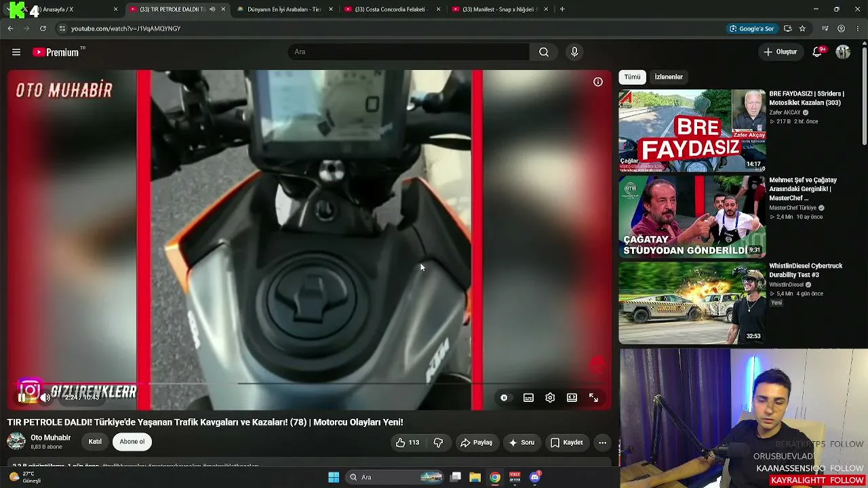Click the taskbar Ara search box
The height and width of the screenshot is (488, 868).
396,477
